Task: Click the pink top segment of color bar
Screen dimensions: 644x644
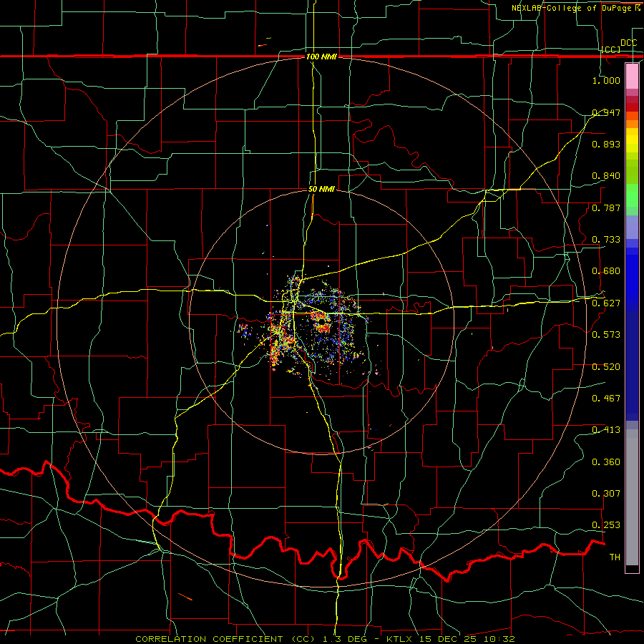Action: 632,77
